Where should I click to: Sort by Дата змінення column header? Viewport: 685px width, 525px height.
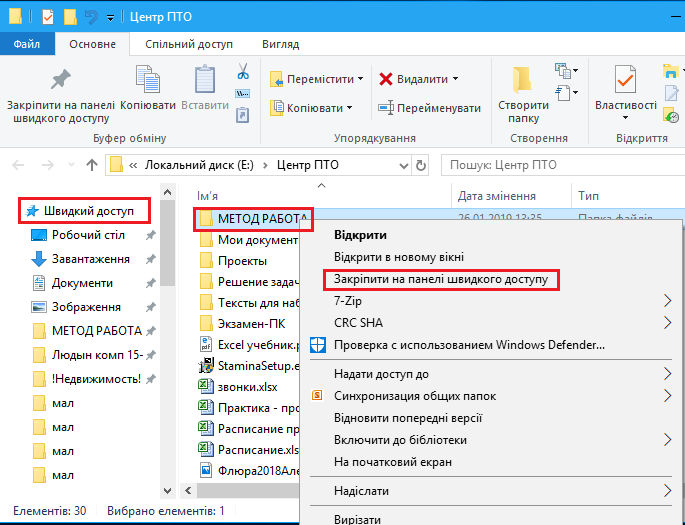coord(497,196)
